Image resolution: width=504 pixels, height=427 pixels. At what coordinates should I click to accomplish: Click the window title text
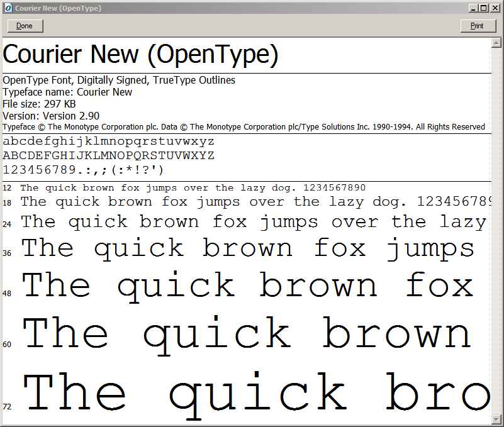pyautogui.click(x=58, y=8)
